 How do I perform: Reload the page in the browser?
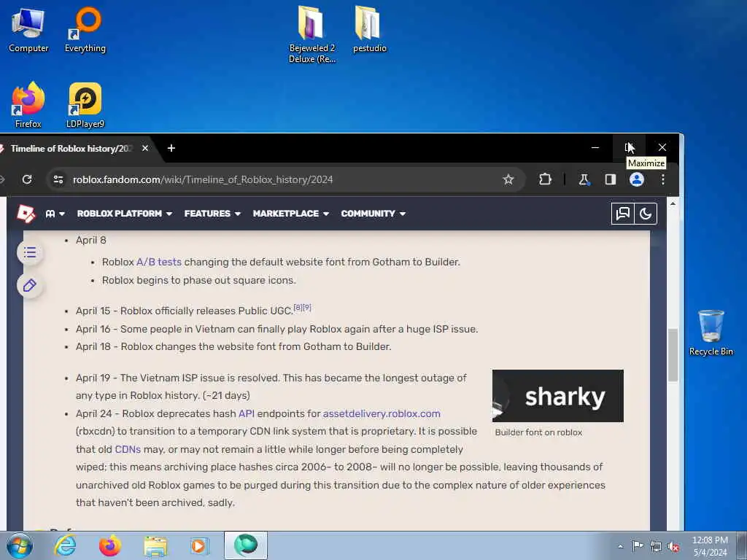(x=27, y=179)
